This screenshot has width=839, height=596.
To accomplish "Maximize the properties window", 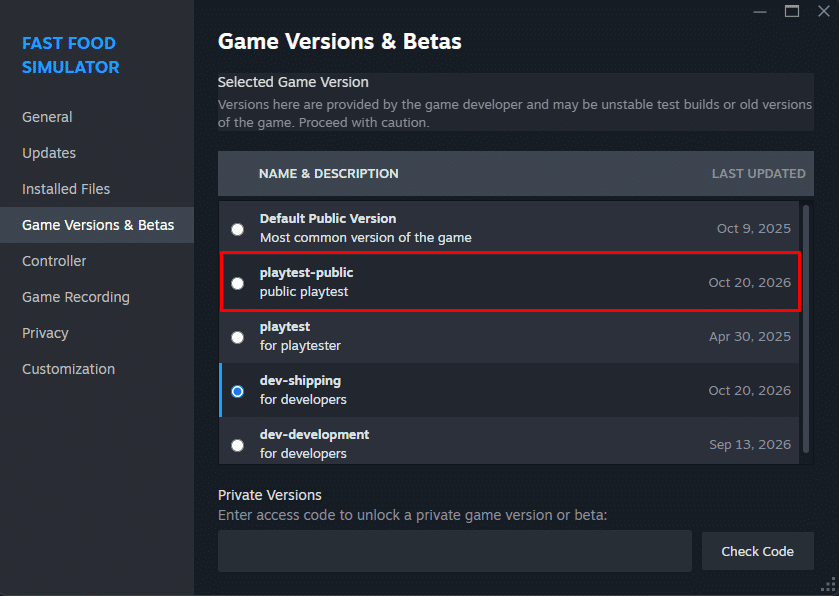I will point(792,11).
